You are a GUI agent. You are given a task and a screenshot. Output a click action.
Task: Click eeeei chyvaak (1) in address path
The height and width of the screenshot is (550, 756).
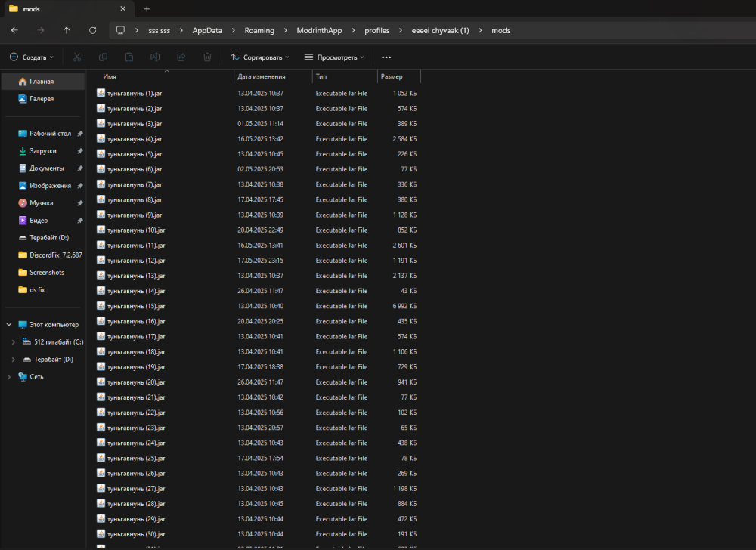click(440, 30)
